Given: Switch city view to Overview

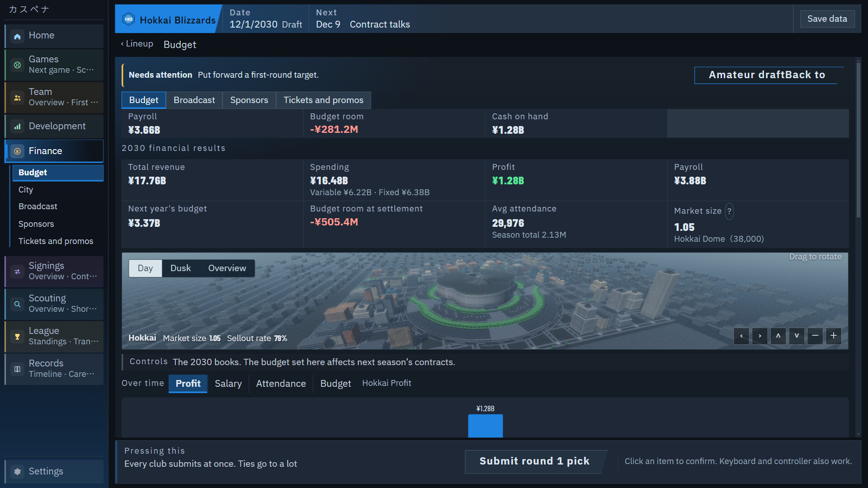Looking at the screenshot, I should 227,268.
